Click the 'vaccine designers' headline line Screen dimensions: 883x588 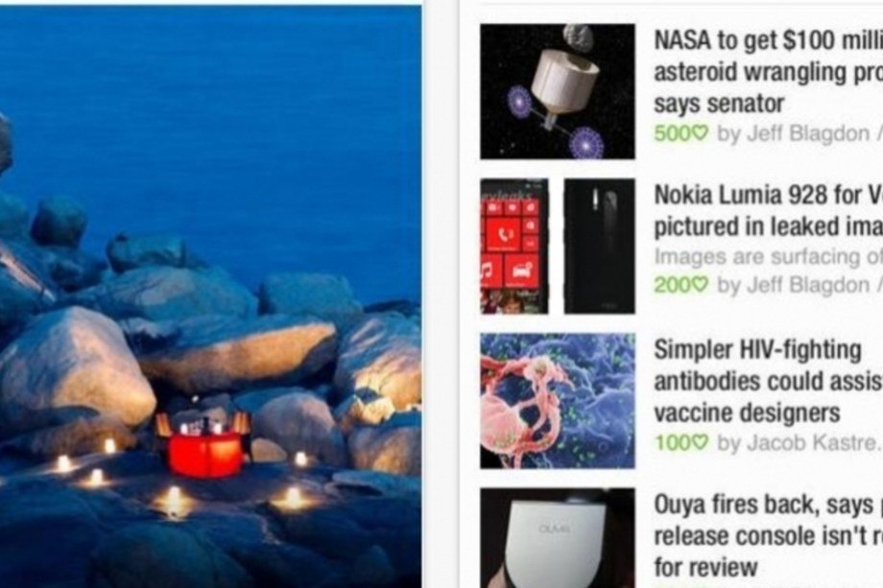pos(747,413)
